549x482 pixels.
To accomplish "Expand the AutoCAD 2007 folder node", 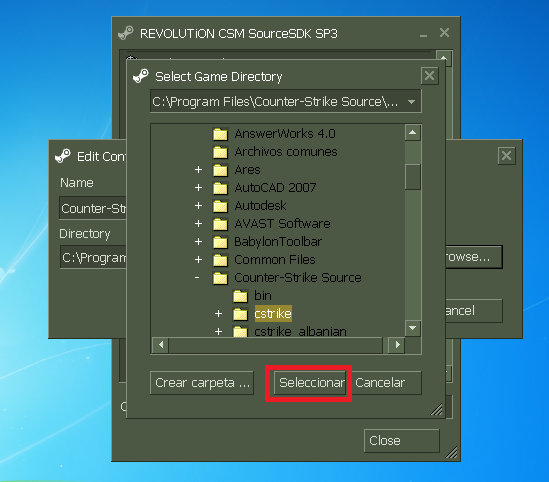I will [x=199, y=188].
